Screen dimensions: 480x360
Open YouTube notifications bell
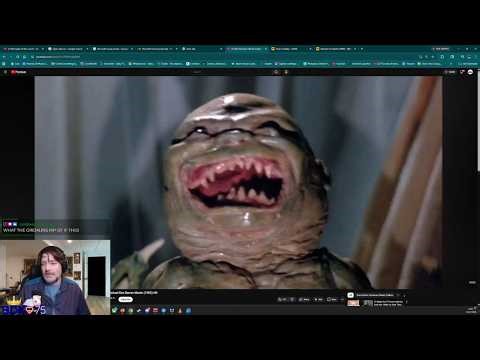click(462, 72)
